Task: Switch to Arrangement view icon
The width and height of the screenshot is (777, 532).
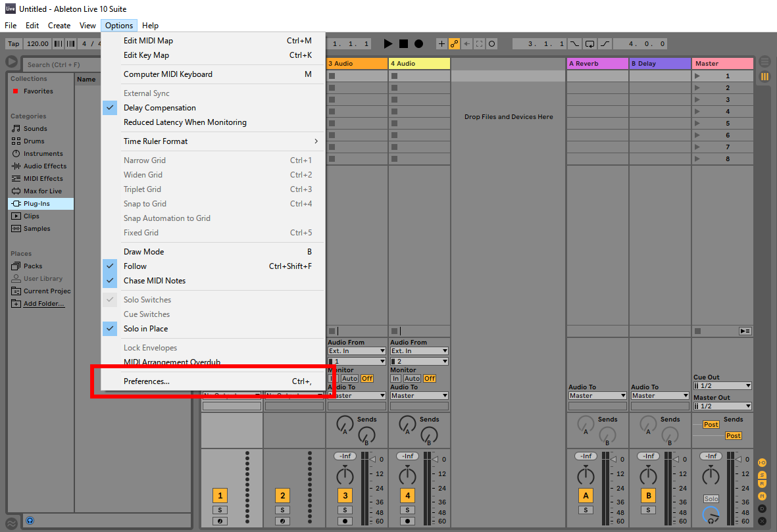Action: click(764, 62)
